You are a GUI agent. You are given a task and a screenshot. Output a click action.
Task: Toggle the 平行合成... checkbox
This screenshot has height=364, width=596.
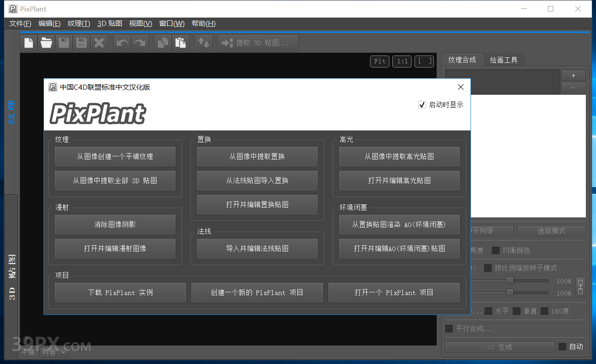(x=449, y=329)
